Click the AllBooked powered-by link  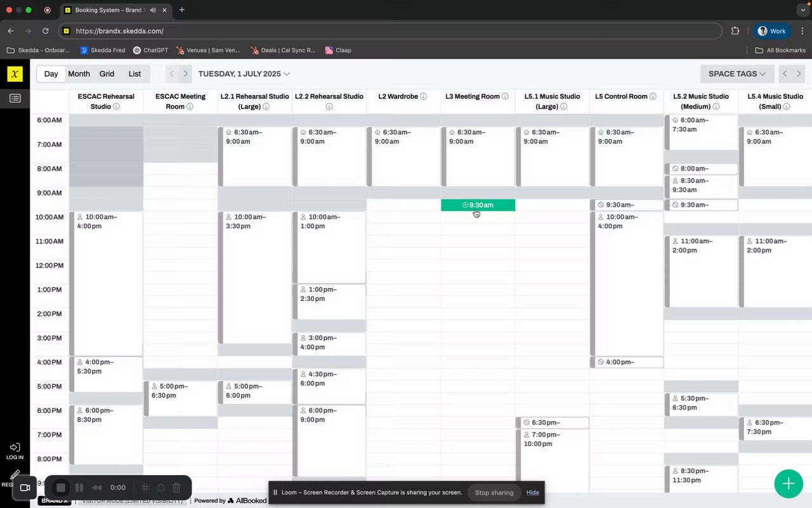coord(247,500)
